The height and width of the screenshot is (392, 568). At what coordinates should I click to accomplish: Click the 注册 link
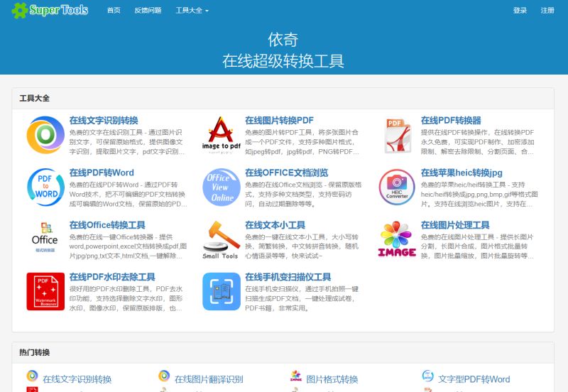(x=547, y=11)
